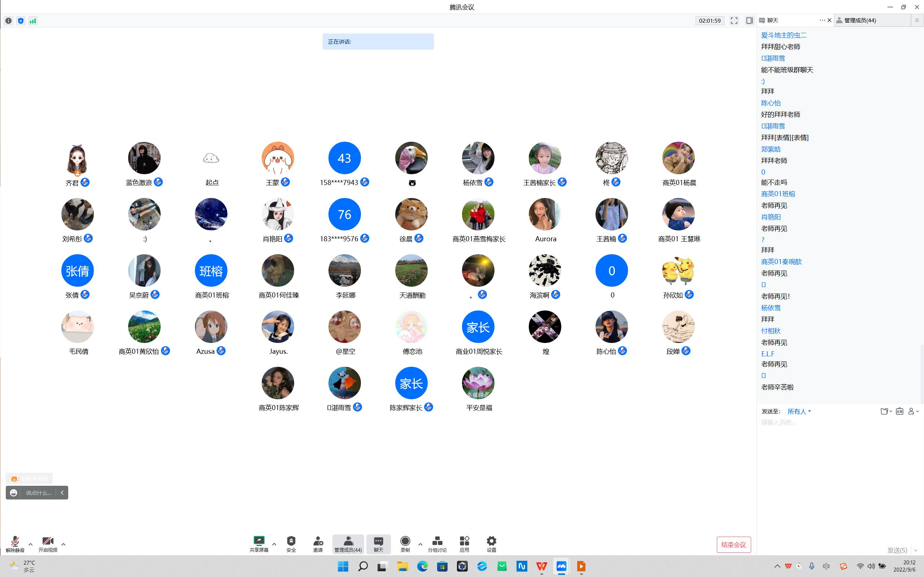
Task: Expand audio options arrow beside unmute
Action: [31, 544]
